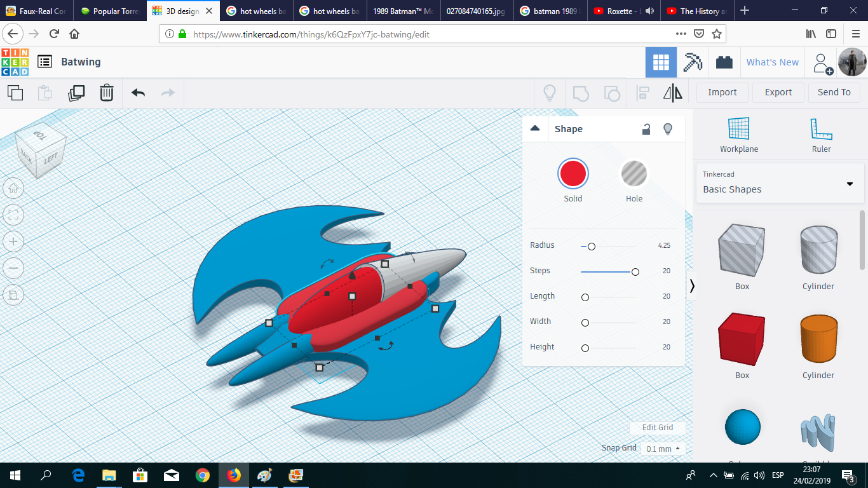The width and height of the screenshot is (868, 488).
Task: Click the Align tool icon
Action: [x=642, y=93]
